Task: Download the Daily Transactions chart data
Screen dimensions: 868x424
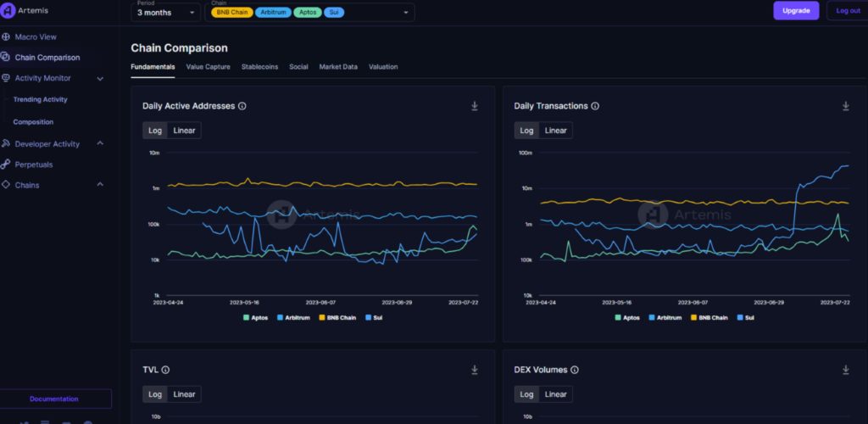Action: (845, 106)
